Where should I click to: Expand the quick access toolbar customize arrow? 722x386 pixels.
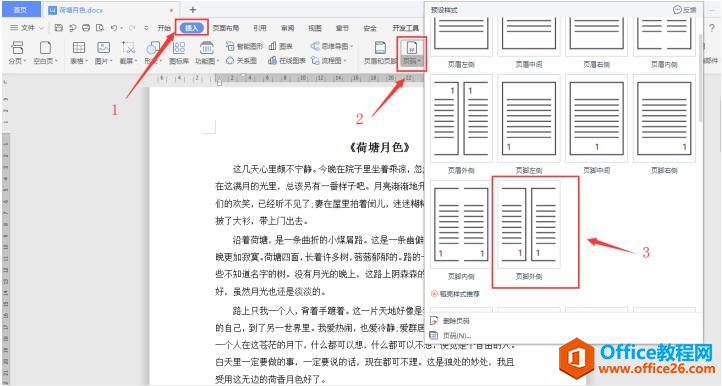pyautogui.click(x=146, y=28)
